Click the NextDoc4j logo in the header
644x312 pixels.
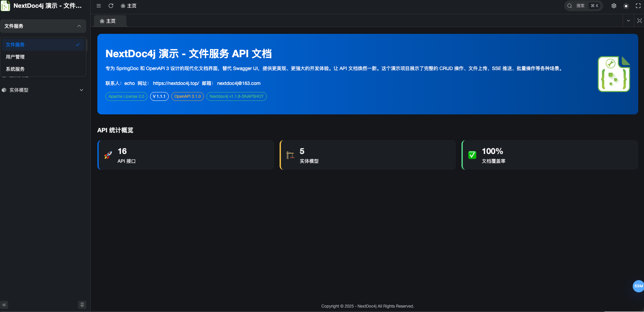click(5, 6)
